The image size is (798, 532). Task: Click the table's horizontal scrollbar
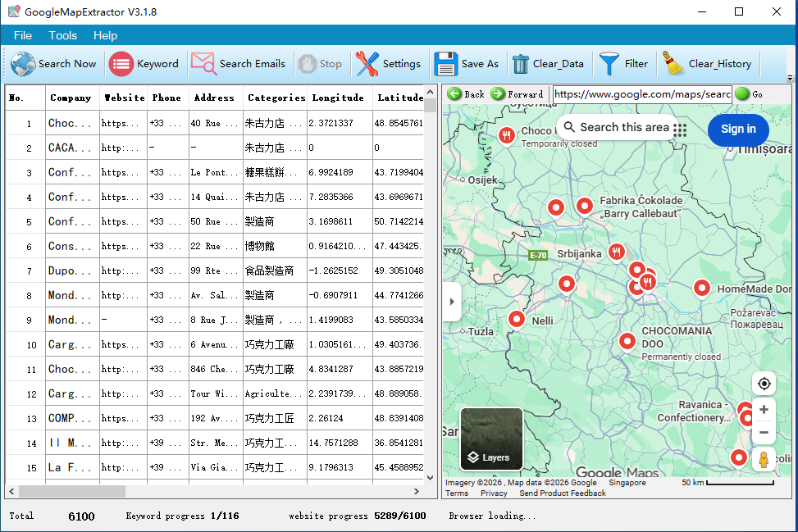pos(72,491)
